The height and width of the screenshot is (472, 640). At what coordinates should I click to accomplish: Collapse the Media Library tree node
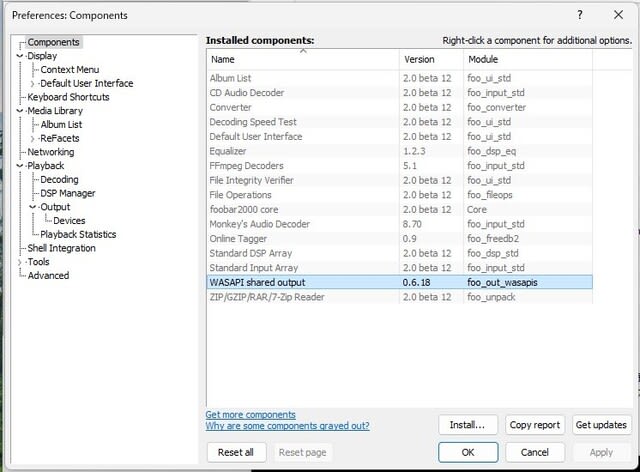click(x=19, y=111)
